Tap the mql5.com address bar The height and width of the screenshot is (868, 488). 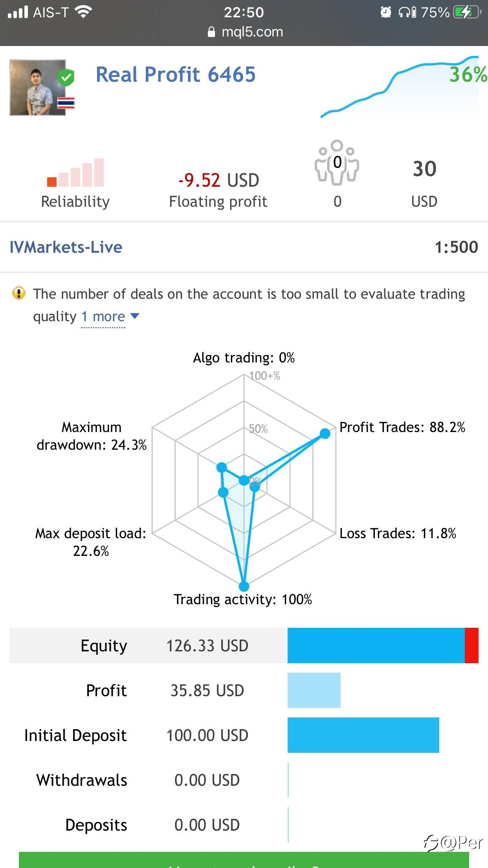pyautogui.click(x=245, y=32)
